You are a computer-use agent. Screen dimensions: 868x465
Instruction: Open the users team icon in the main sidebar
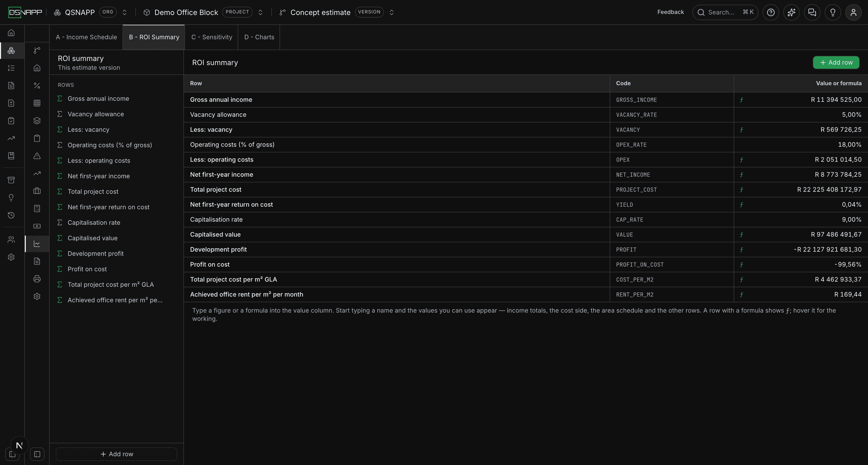click(x=11, y=239)
